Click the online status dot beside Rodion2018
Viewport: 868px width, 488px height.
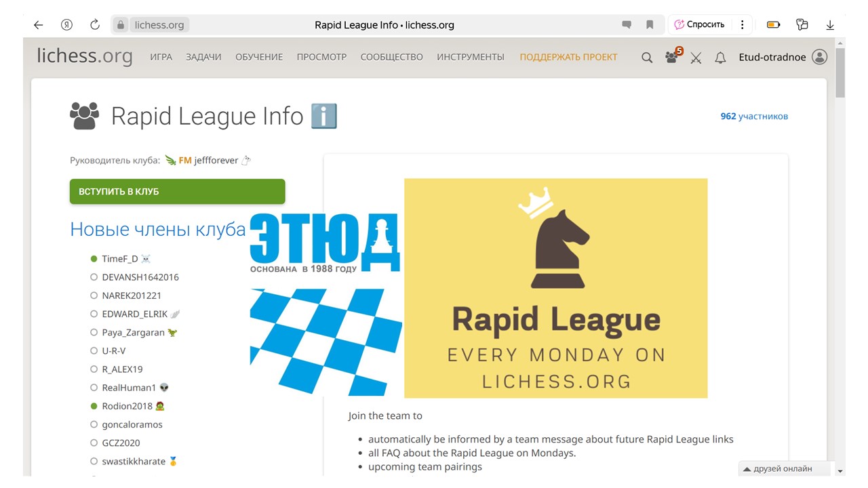coord(94,406)
